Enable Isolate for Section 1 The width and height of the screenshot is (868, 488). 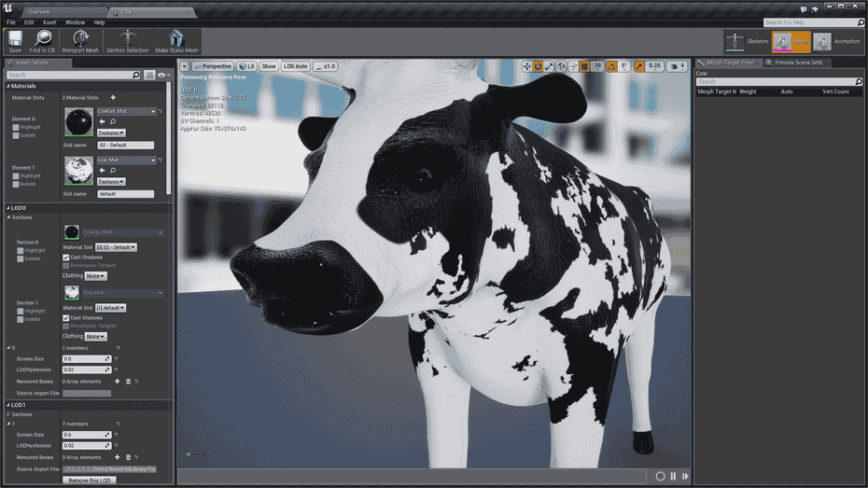20,319
